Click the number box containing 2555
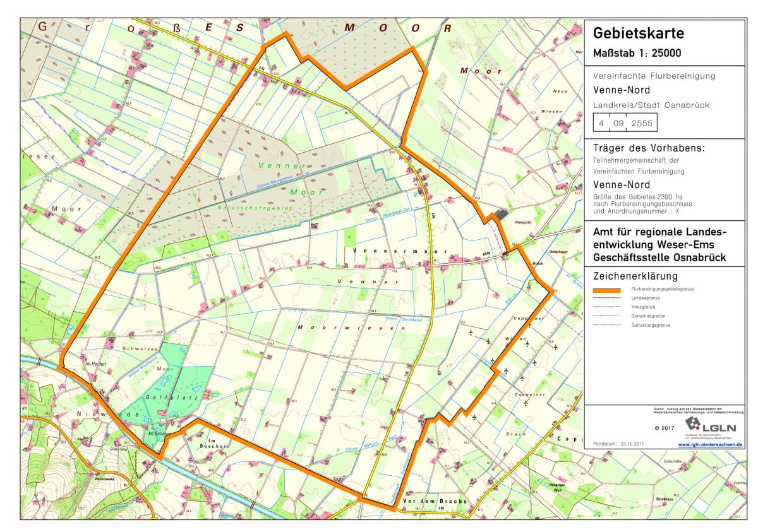 (x=642, y=124)
